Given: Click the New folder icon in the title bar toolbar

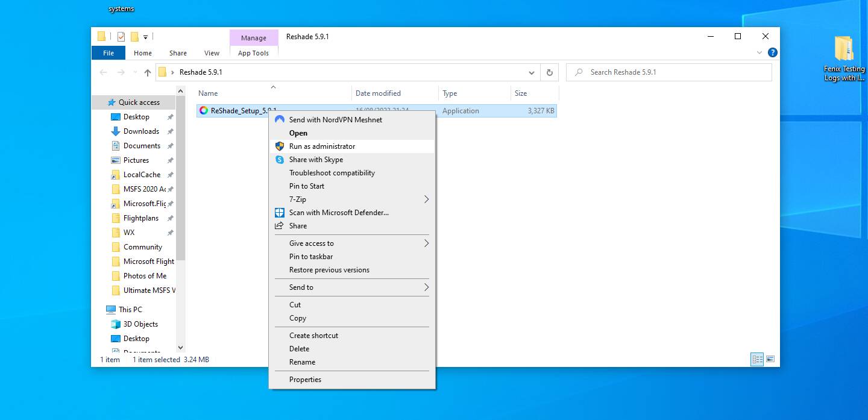Looking at the screenshot, I should (x=134, y=37).
